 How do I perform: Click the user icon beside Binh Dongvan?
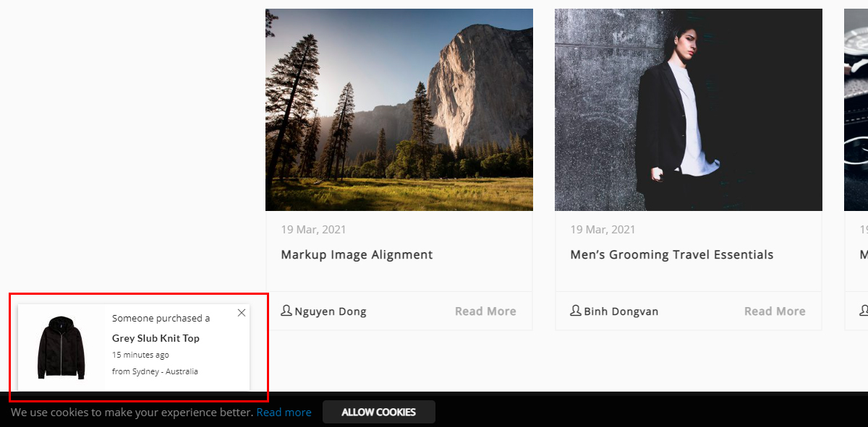576,311
